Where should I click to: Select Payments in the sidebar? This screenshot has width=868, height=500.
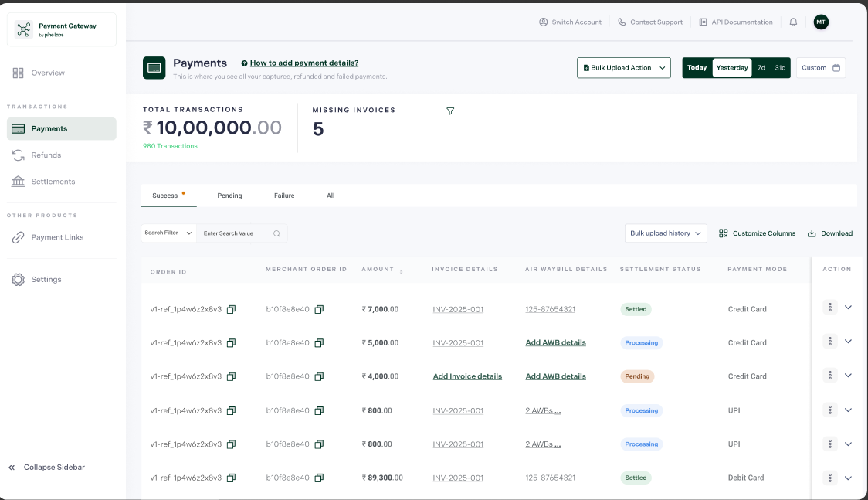click(62, 128)
